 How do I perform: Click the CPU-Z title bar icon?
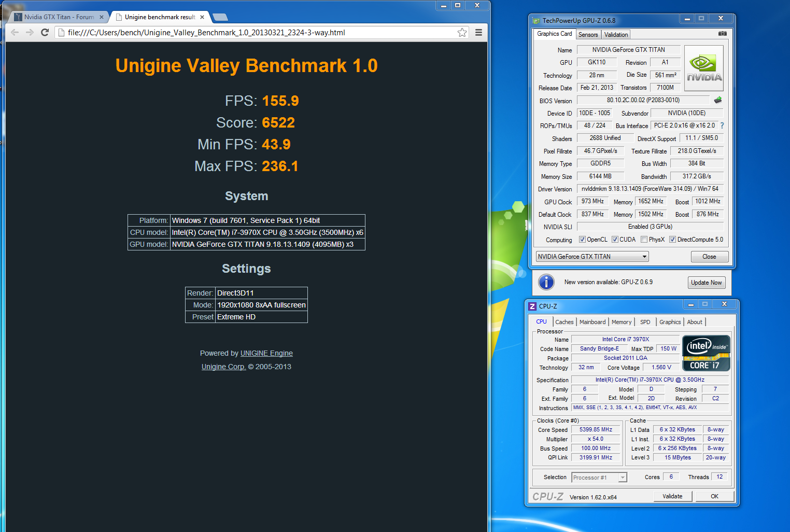(532, 306)
